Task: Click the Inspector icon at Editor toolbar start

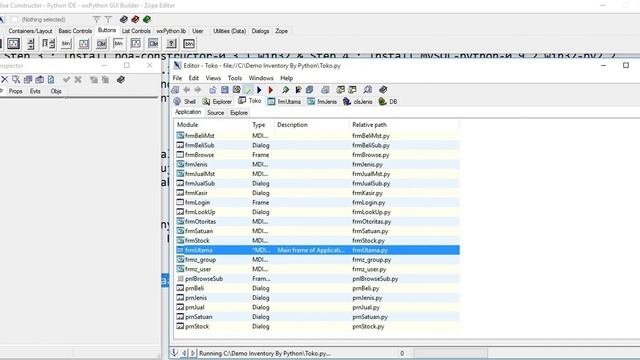Action: (x=175, y=90)
